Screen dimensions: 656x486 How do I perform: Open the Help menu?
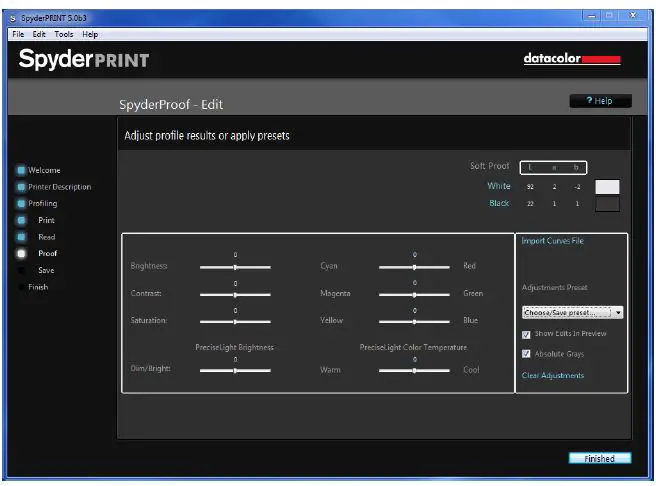pos(90,34)
